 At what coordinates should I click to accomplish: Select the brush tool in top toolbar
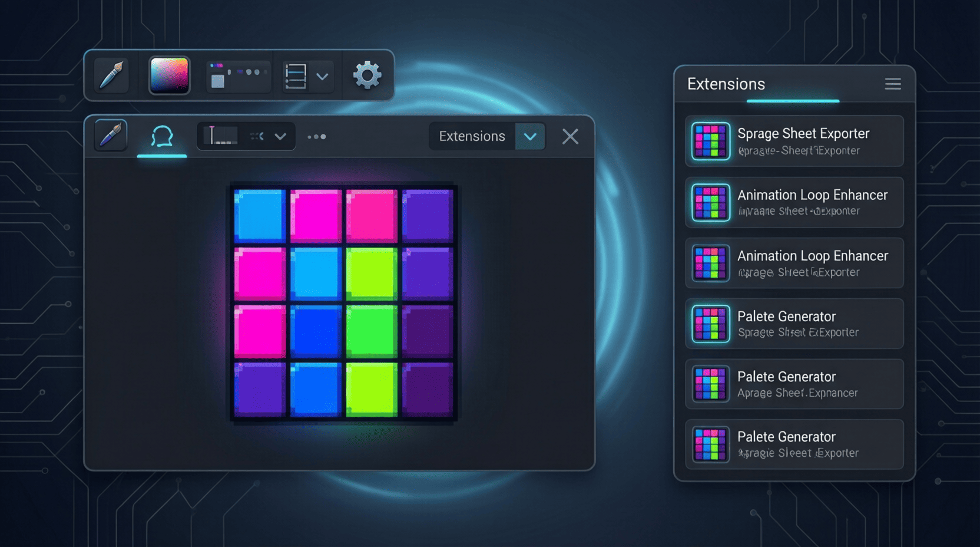[111, 75]
